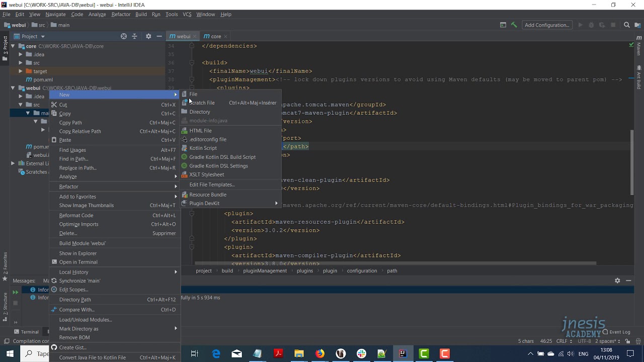Toggle the 1: Project tool window button
The width and height of the screenshot is (644, 362).
5,48
